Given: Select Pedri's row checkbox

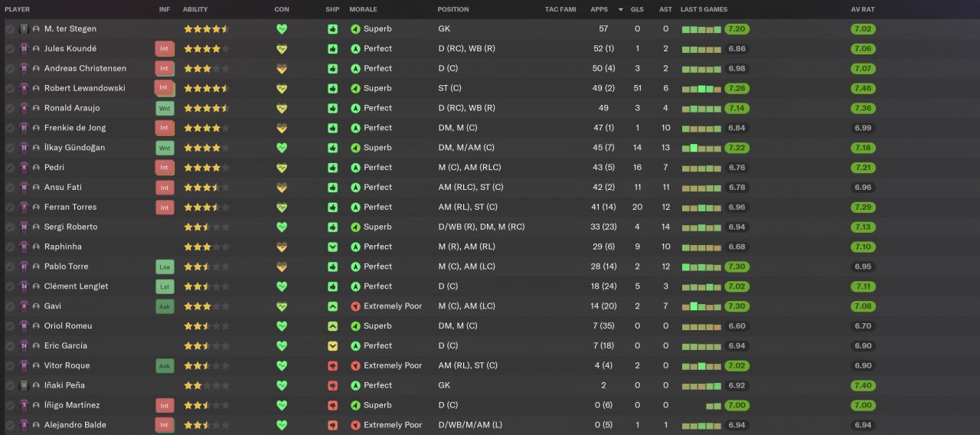Looking at the screenshot, I should [10, 168].
